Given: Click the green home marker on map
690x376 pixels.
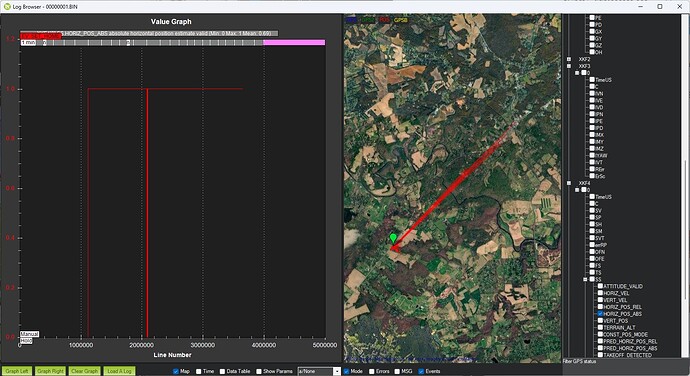Looking at the screenshot, I should pos(393,238).
